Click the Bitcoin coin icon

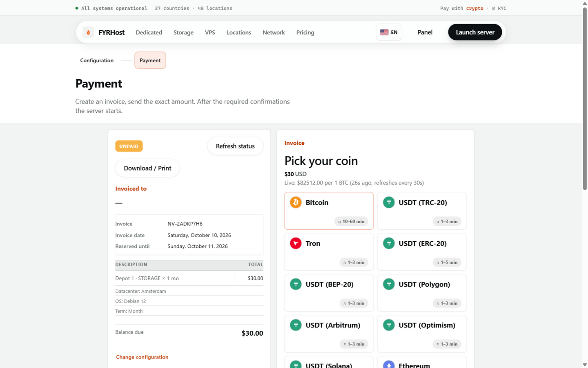[296, 202]
